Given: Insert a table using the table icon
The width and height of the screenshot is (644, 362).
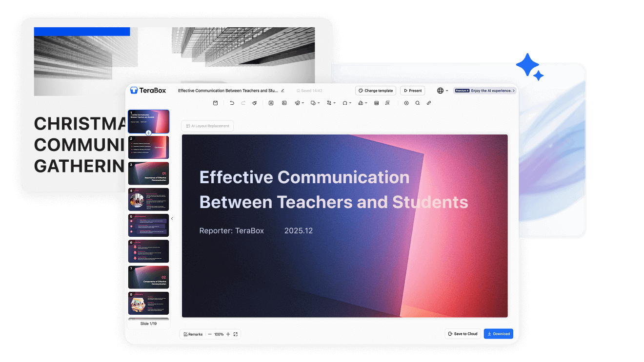Looking at the screenshot, I should (376, 103).
